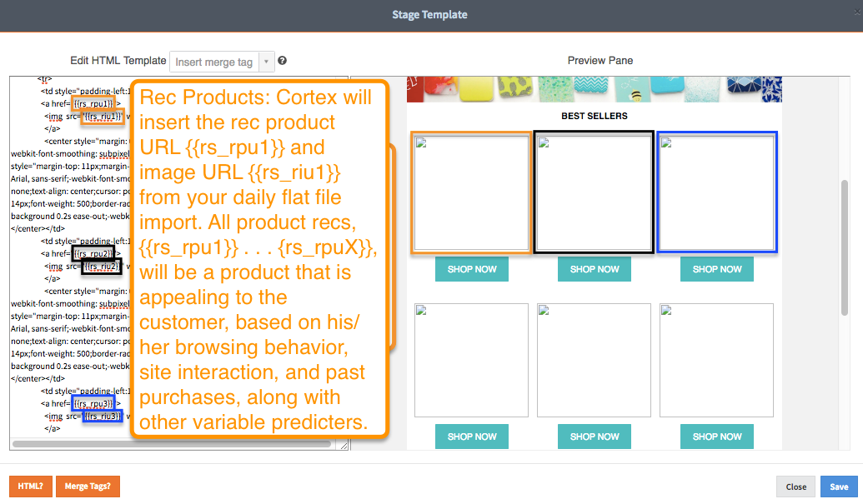Click the X icon in the title bar
Screen dimensions: 863x504
(857, 12)
